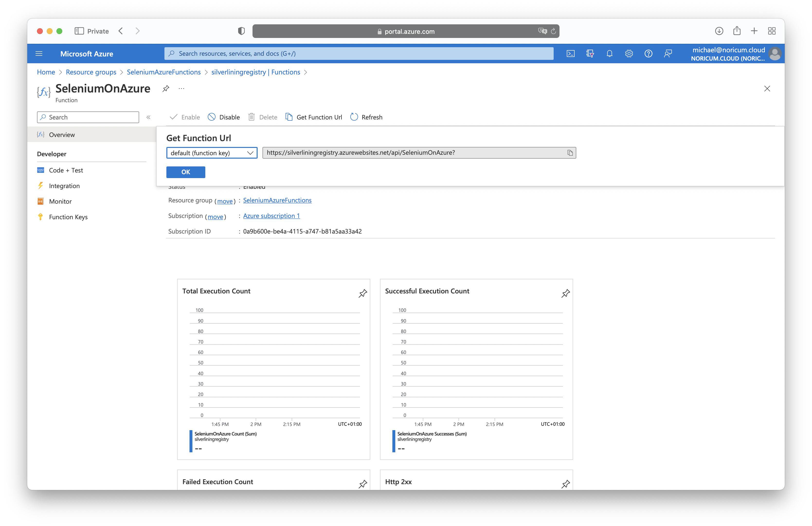
Task: Open directories and subscriptions filter icon
Action: (x=590, y=54)
